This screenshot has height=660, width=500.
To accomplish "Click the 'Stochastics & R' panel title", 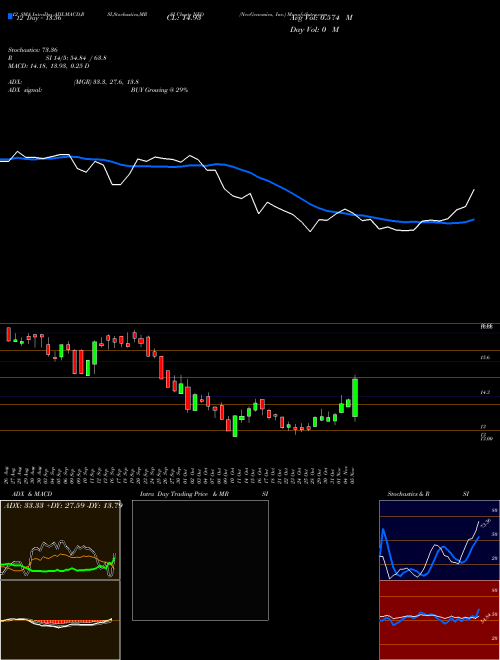I will point(409,494).
